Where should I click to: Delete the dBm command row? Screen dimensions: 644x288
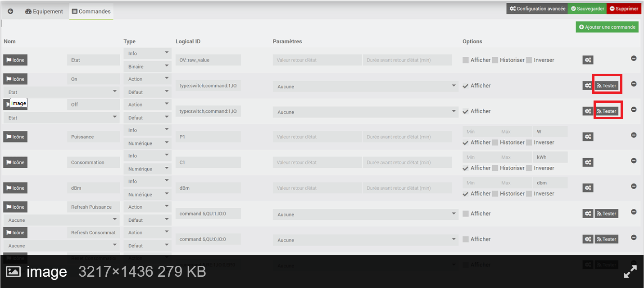click(x=634, y=186)
